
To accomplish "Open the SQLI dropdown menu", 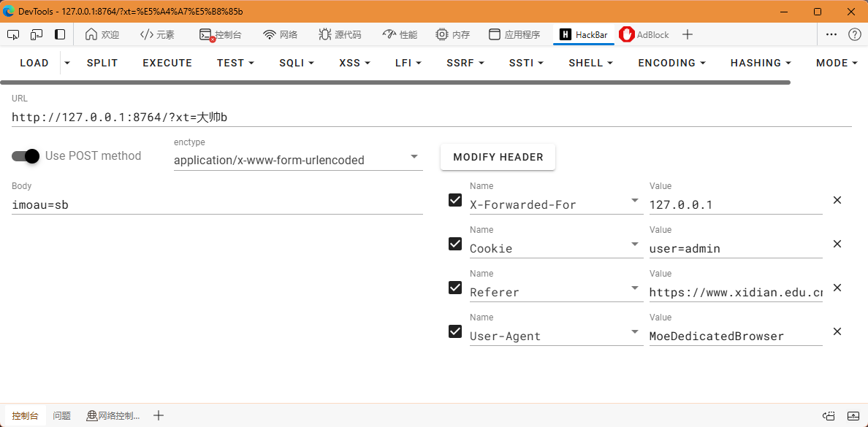I will click(x=296, y=63).
